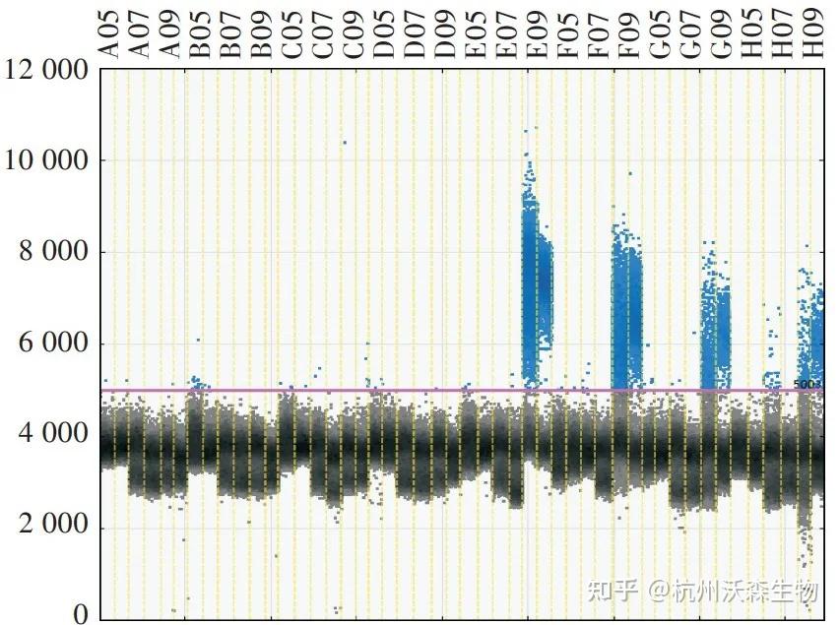
Task: Click the threshold value label at line's right end
Action: [801, 383]
